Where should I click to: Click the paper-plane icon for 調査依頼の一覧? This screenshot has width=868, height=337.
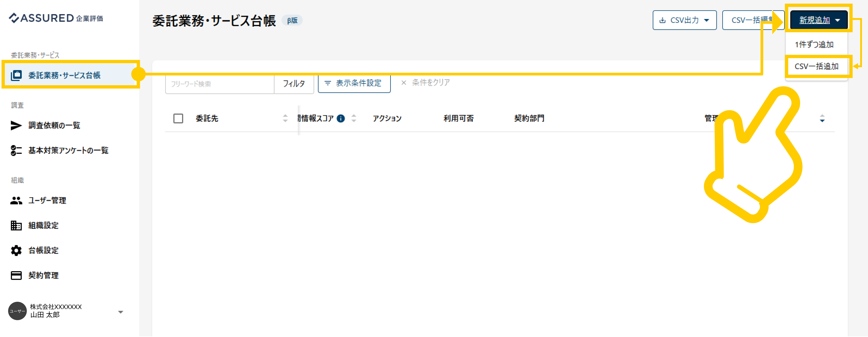point(16,125)
